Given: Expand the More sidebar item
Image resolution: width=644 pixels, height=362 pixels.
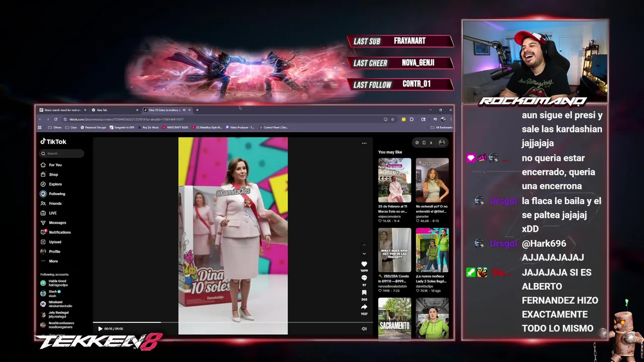Looking at the screenshot, I should 50,261.
